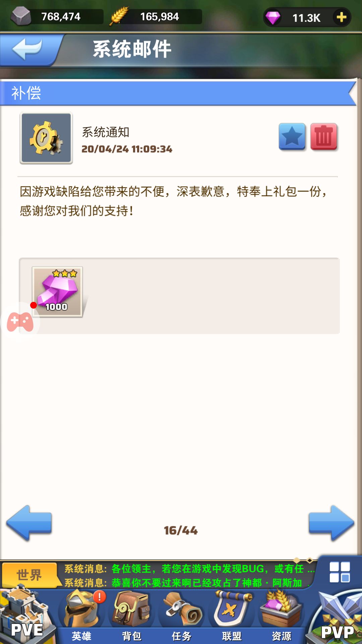Tap the blue back arrow button

point(28,49)
